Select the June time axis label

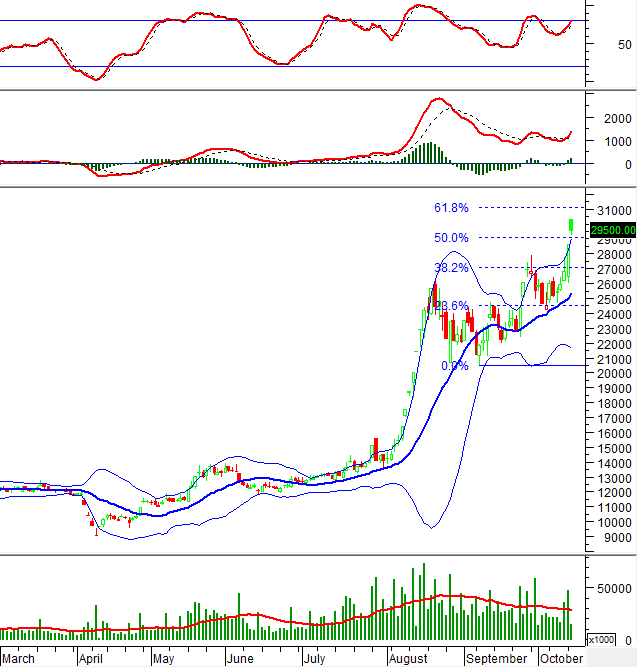click(x=239, y=659)
